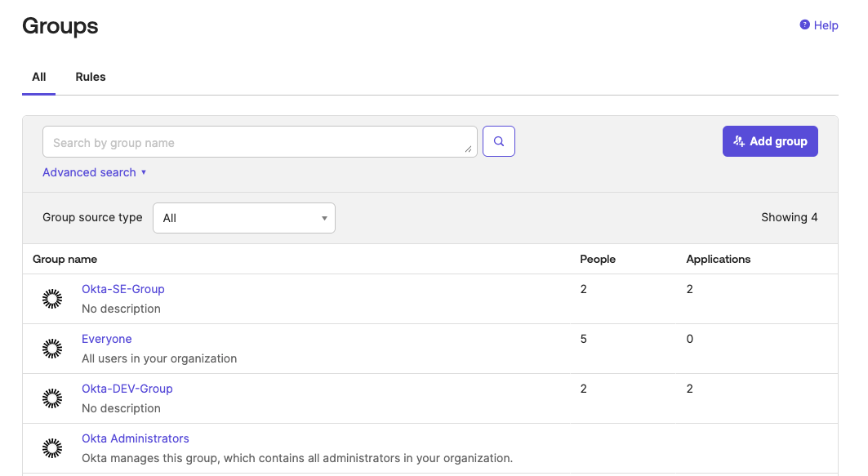868x476 pixels.
Task: Click the Group name column header
Action: tap(65, 259)
